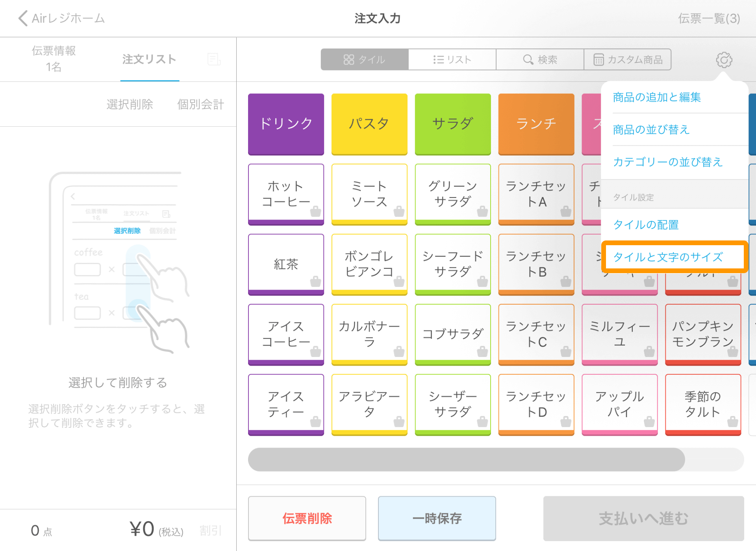Add アイスティー to the order

coord(286,405)
